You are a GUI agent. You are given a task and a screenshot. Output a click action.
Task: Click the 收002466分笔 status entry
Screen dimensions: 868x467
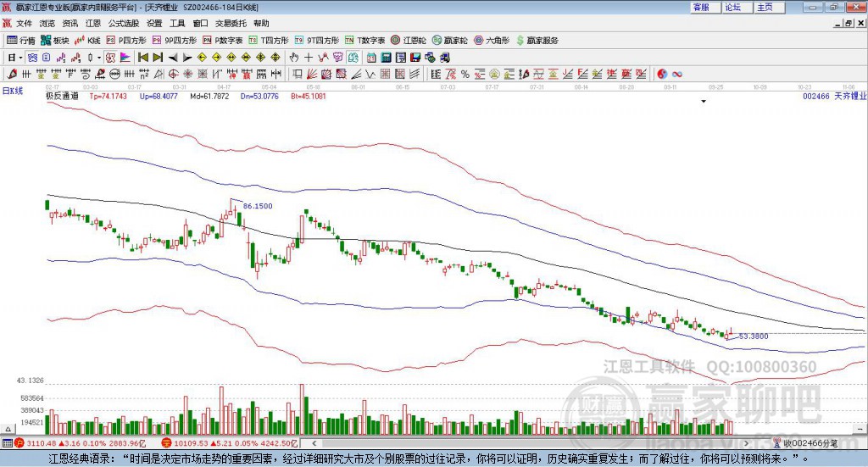805,443
